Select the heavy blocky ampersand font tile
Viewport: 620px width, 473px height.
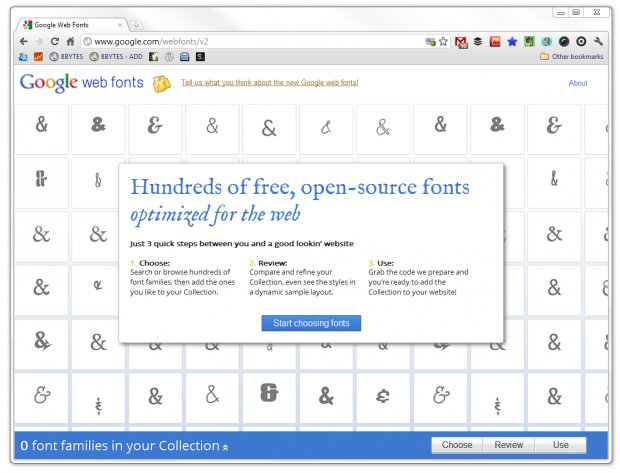[x=269, y=398]
